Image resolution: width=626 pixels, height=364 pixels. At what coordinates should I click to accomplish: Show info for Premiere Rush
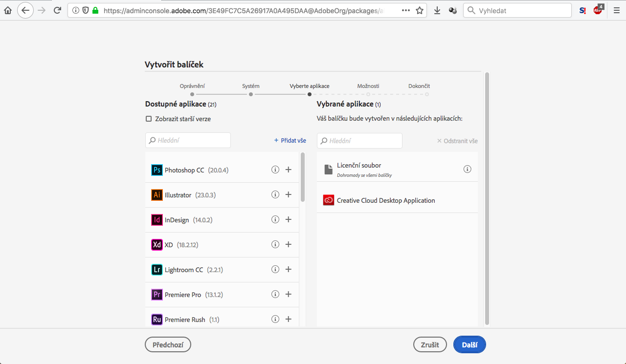pos(275,319)
